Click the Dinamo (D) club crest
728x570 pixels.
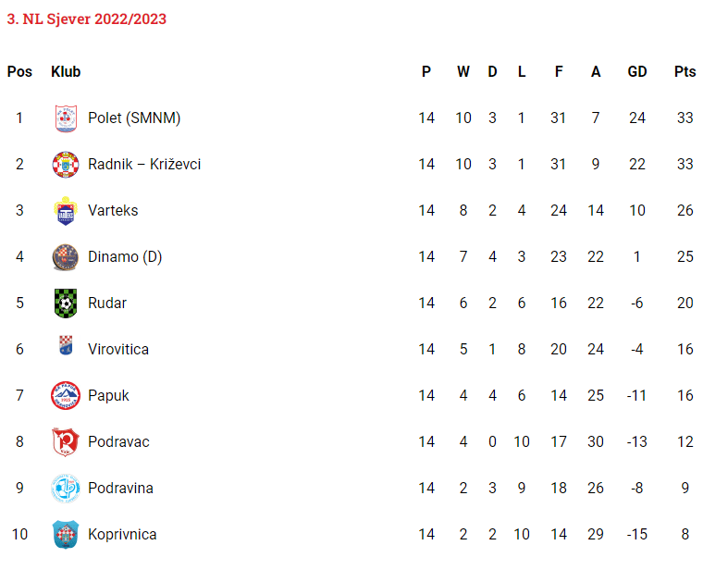point(65,256)
